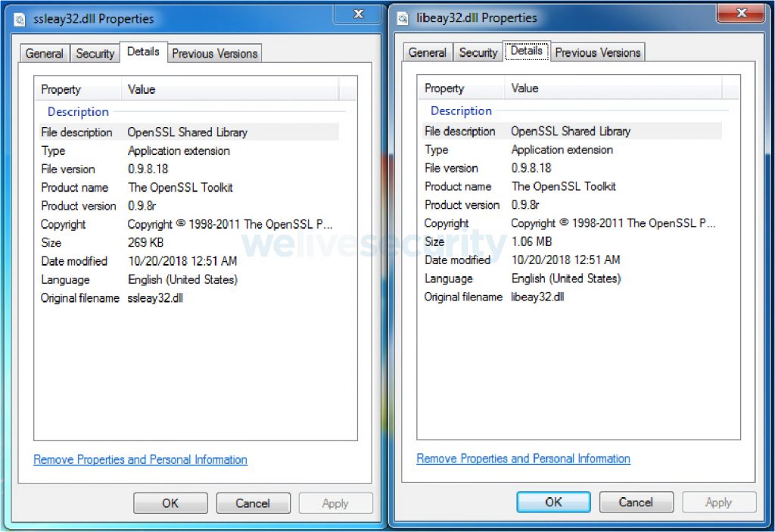Select Product version row in ssleay32.dll window

click(189, 206)
